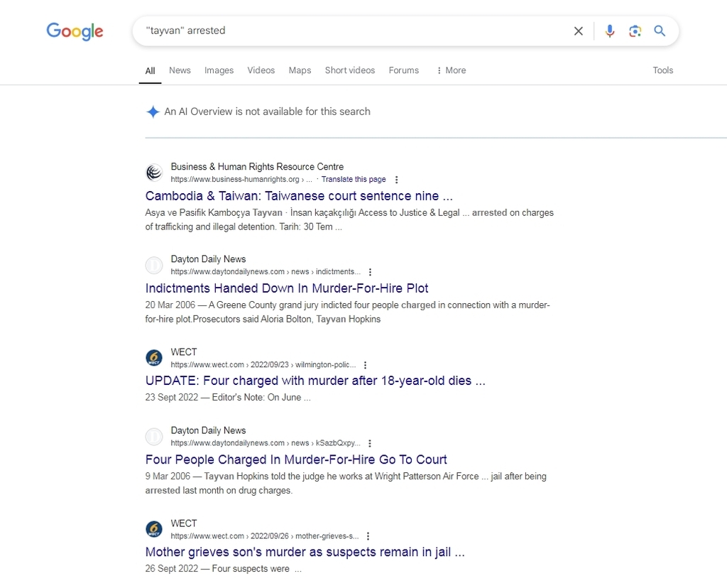This screenshot has height=588, width=727.
Task: Click the '26 Sept 2022' snippet date
Action: pos(172,569)
